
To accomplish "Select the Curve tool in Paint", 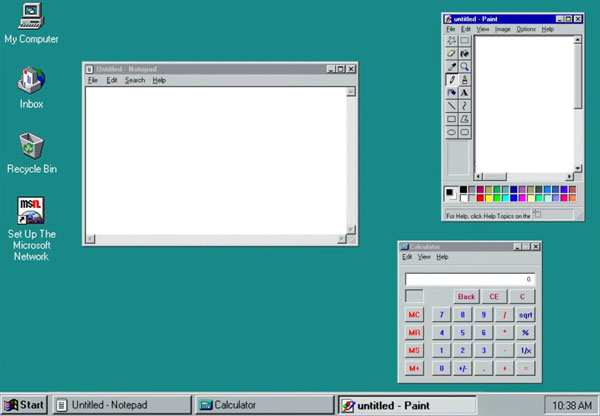I will 465,106.
